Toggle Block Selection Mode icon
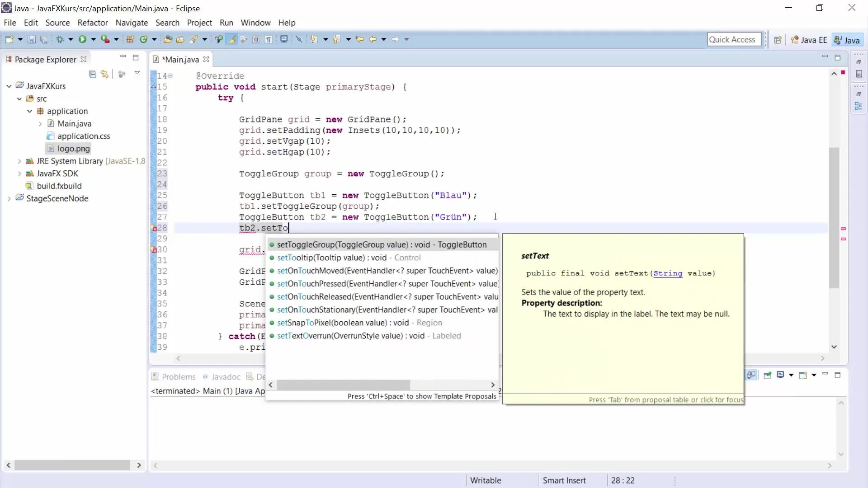Viewport: 868px width, 488px height. click(x=256, y=39)
